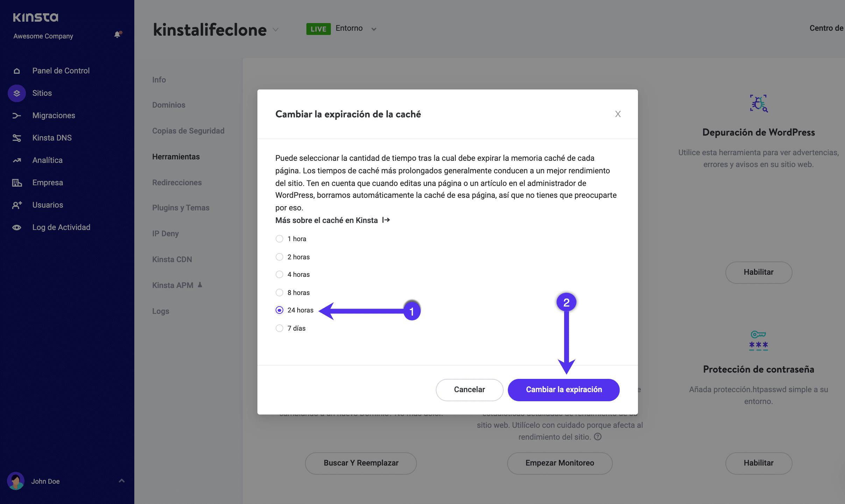Screen dimensions: 845x504
Task: Choose the 8 horas radio button
Action: coord(279,293)
